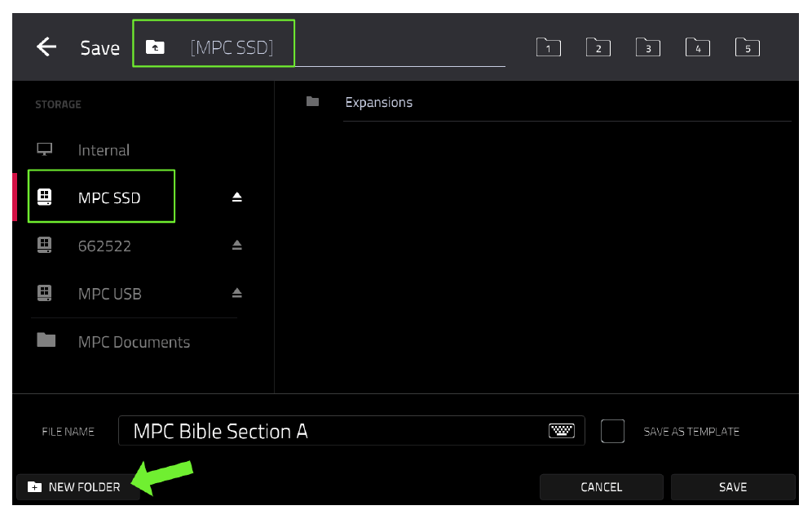Go back with the left arrow icon

tap(46, 47)
